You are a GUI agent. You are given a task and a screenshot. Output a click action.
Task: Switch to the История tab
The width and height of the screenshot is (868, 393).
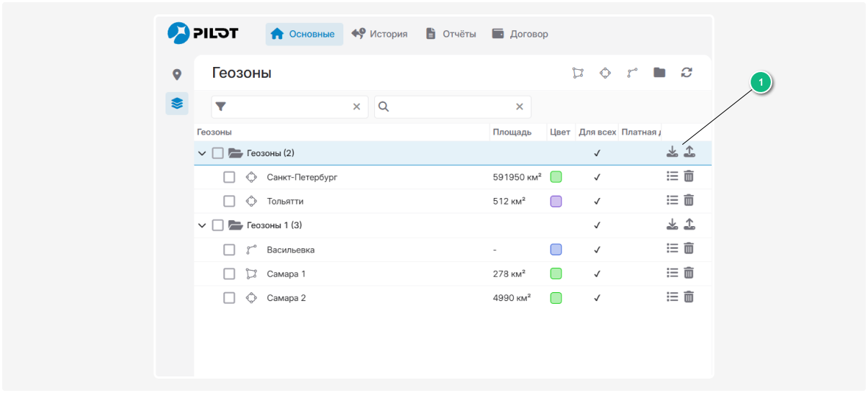point(379,34)
